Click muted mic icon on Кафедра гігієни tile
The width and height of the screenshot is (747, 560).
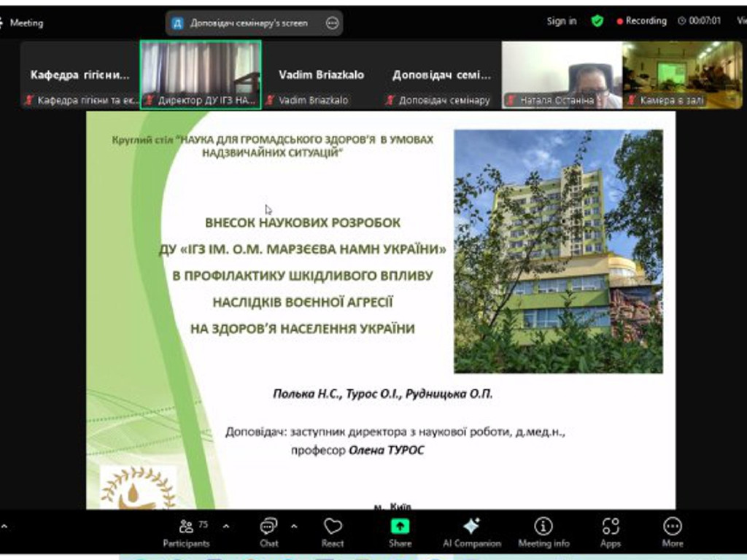point(29,100)
